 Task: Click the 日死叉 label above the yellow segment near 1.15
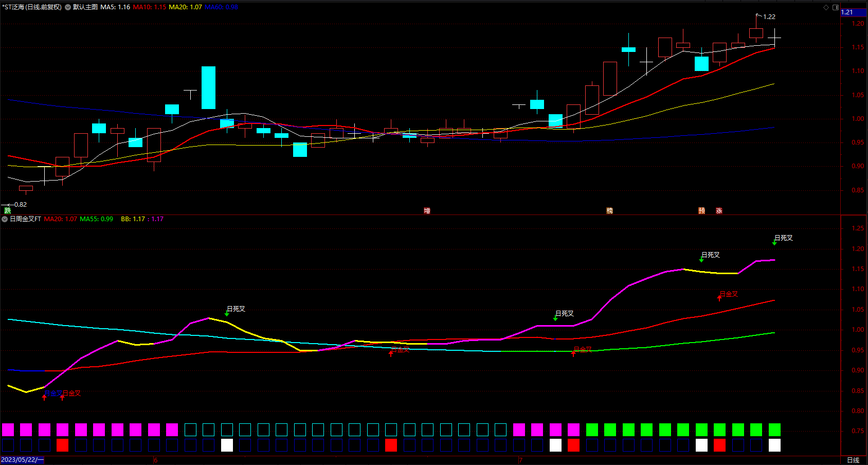click(x=711, y=255)
